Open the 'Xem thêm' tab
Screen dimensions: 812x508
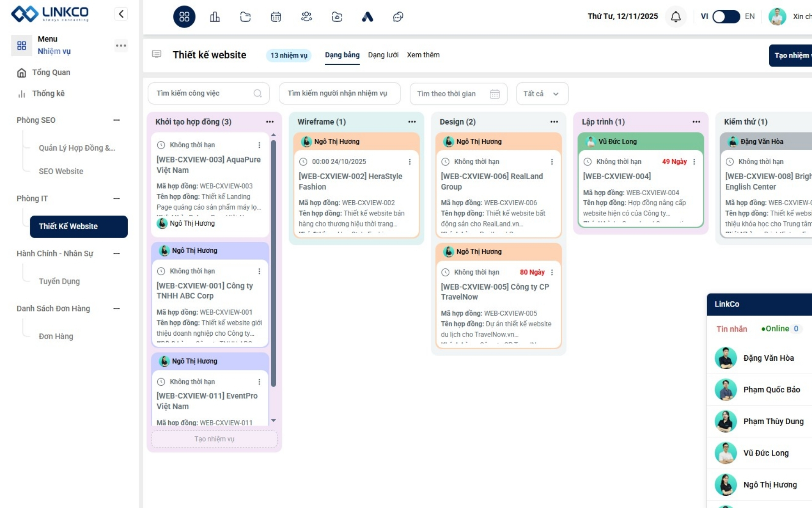coord(423,55)
